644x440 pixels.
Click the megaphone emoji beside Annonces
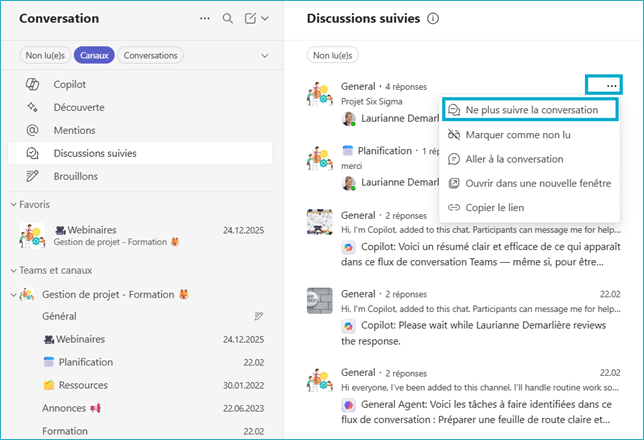point(95,408)
